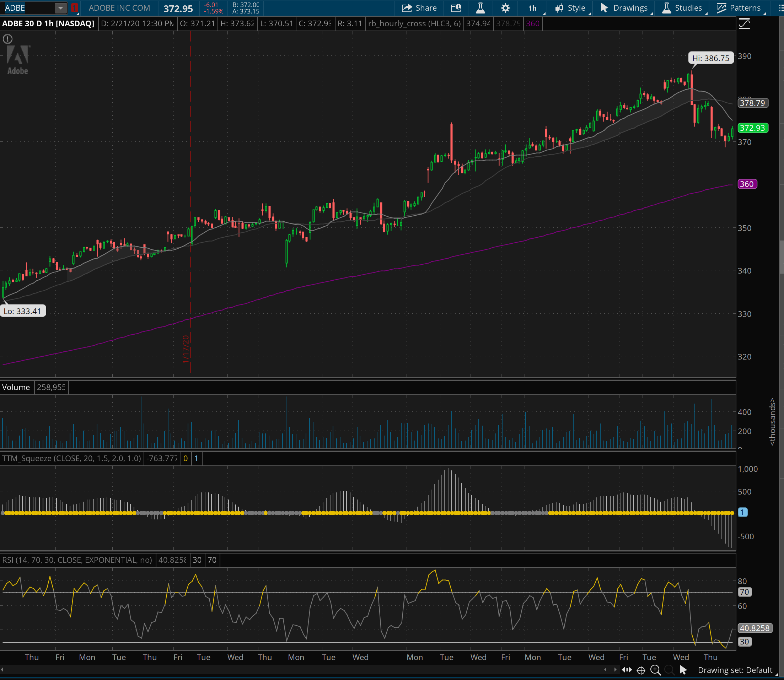This screenshot has width=784, height=680.
Task: Open the Style menu
Action: 571,8
